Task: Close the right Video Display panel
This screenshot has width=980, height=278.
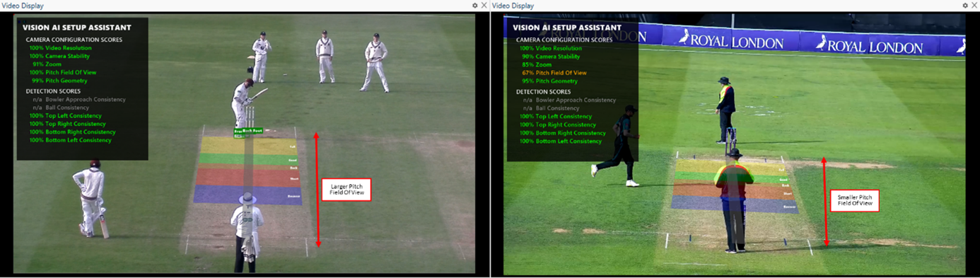Action: point(974,5)
